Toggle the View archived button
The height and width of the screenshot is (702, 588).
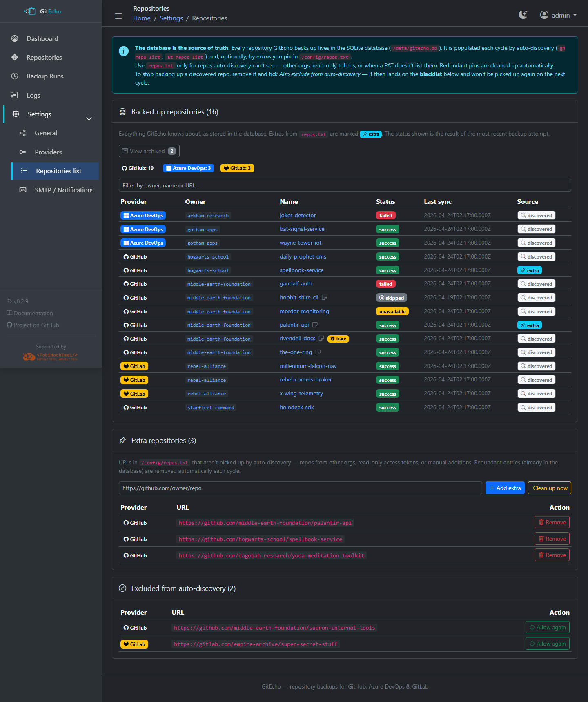coord(149,151)
